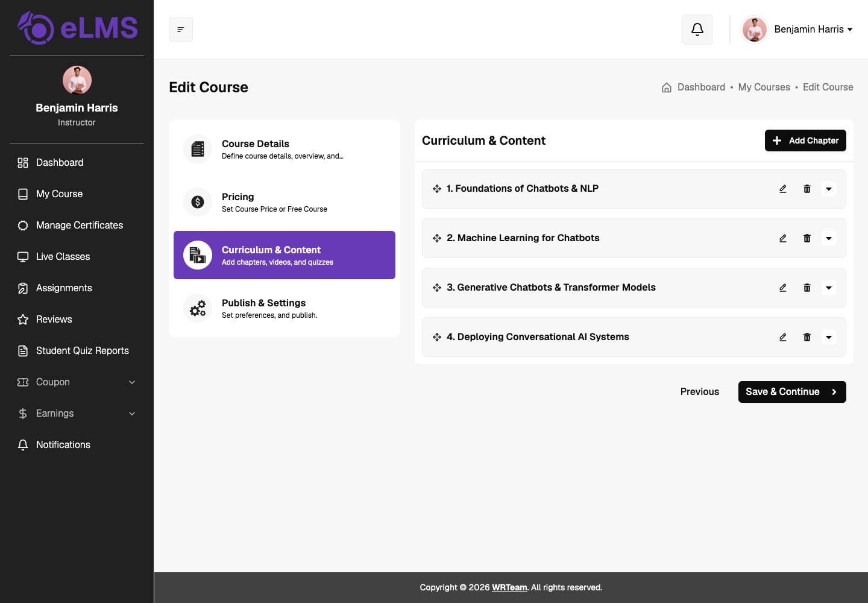Screen dimensions: 868x603
Task: Follow the My Courses breadcrumb link
Action: pos(764,87)
